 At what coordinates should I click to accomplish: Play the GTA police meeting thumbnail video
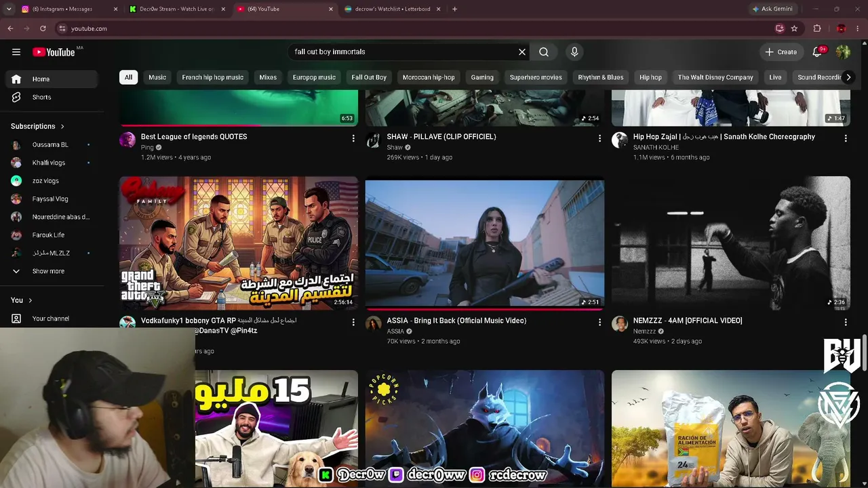coord(239,243)
